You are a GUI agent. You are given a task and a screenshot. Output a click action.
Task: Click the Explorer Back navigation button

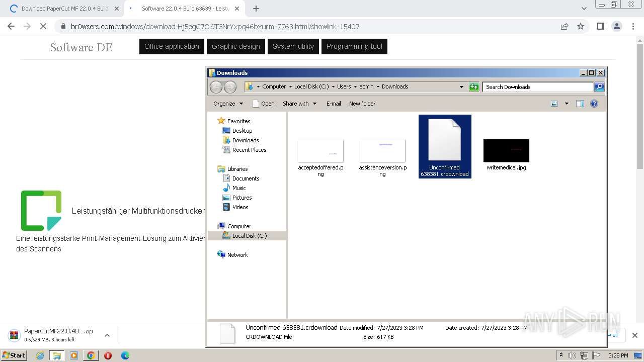pos(216,87)
